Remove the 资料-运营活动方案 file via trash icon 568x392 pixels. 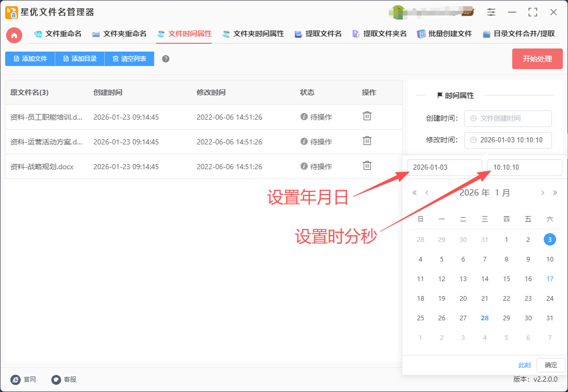367,141
